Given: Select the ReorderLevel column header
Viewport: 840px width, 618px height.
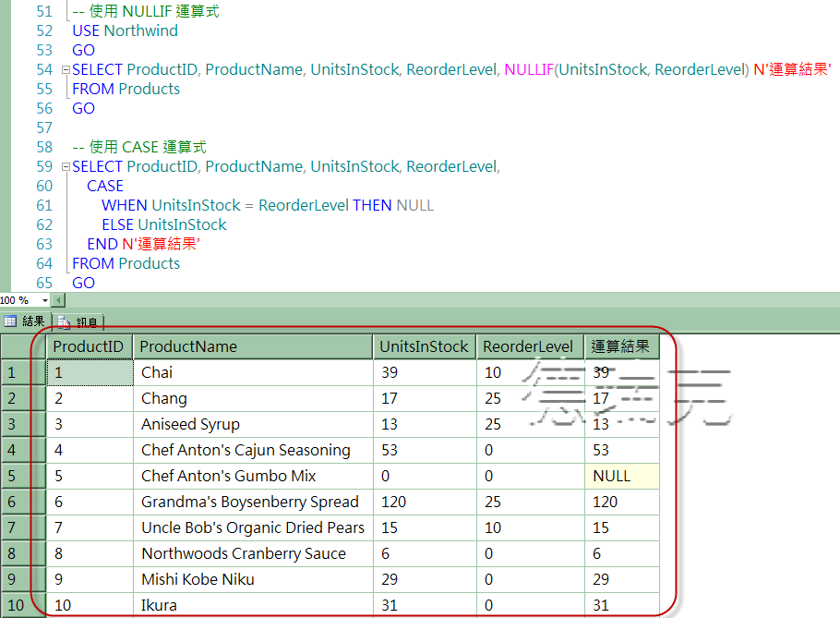Looking at the screenshot, I should (528, 345).
